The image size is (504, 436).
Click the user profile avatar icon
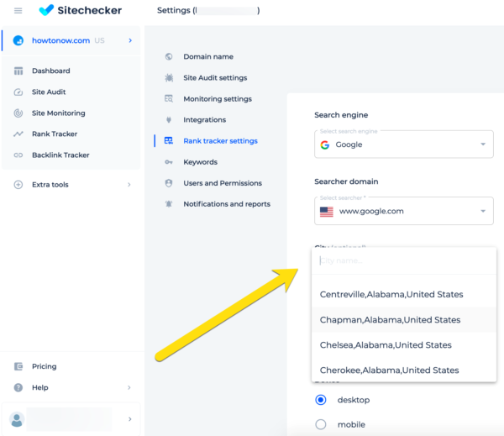17,419
